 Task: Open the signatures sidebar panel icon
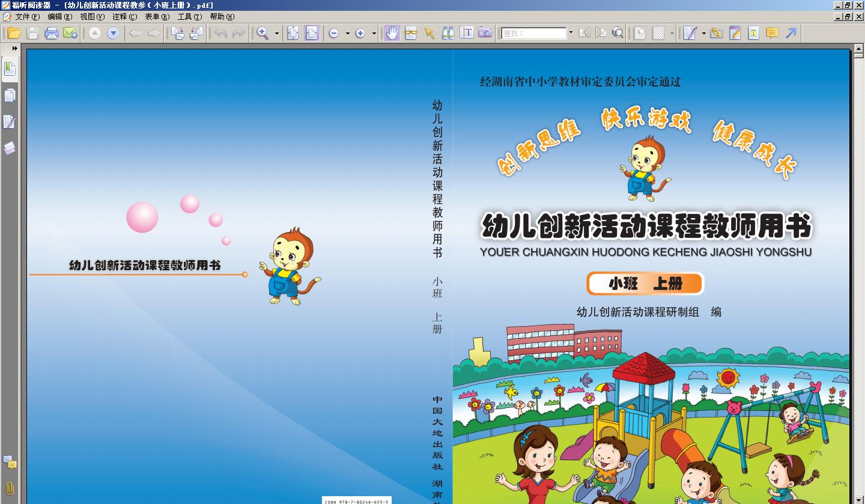pyautogui.click(x=10, y=122)
